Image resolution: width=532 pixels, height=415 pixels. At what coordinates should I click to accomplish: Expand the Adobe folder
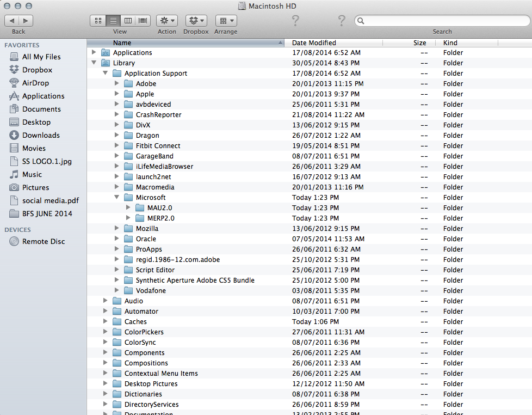click(x=117, y=83)
